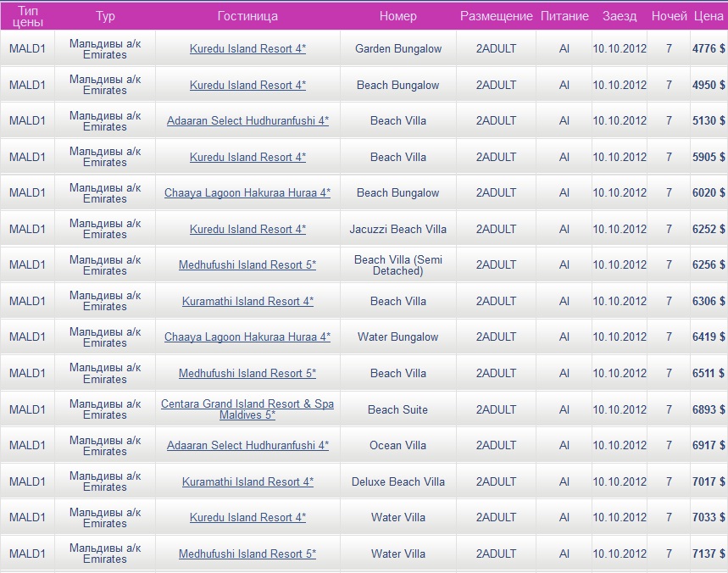728x573 pixels.
Task: Click the Тип цены column header
Action: click(x=27, y=16)
